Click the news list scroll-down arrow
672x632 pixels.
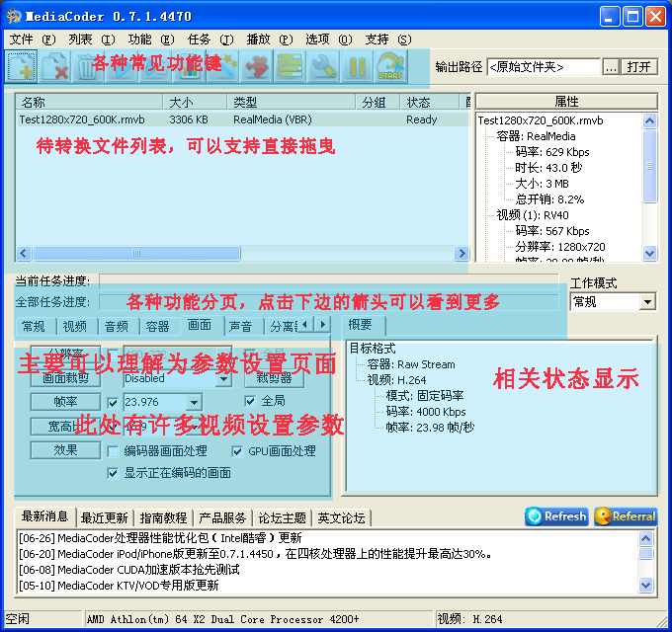[645, 585]
